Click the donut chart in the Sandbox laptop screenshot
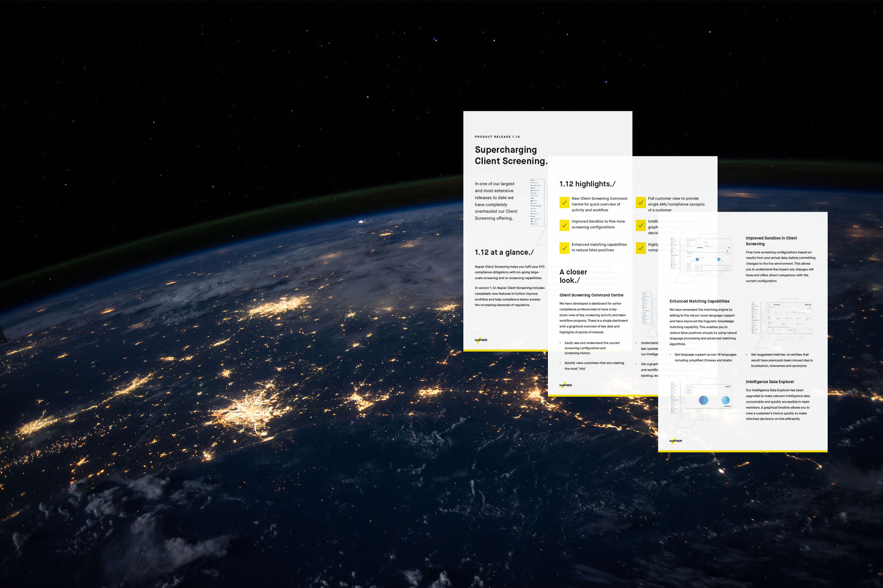 [697, 260]
